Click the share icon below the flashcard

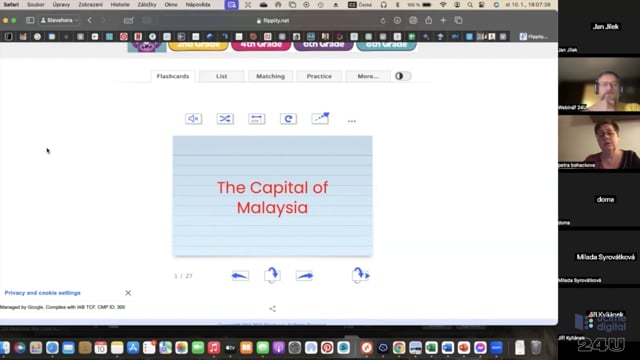tap(273, 309)
